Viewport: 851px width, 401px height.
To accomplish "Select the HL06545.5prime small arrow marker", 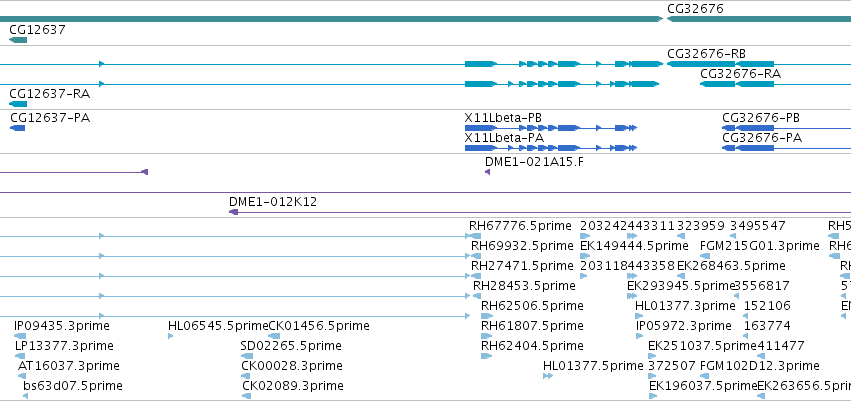I will 170,336.
